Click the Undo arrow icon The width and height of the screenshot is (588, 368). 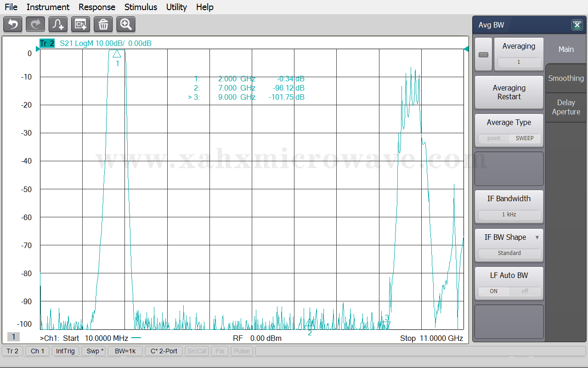[12, 24]
